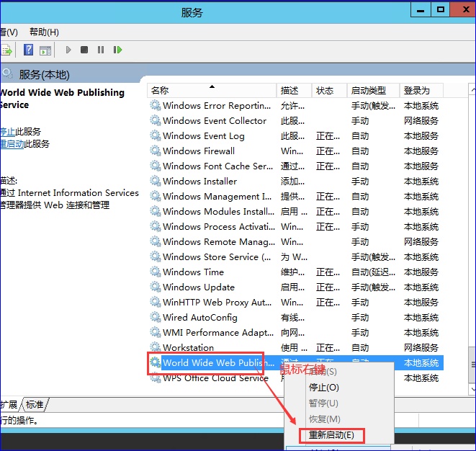Click the scrollbar down arrow of the services list
Screen dimensions: 476x451
click(x=472, y=389)
